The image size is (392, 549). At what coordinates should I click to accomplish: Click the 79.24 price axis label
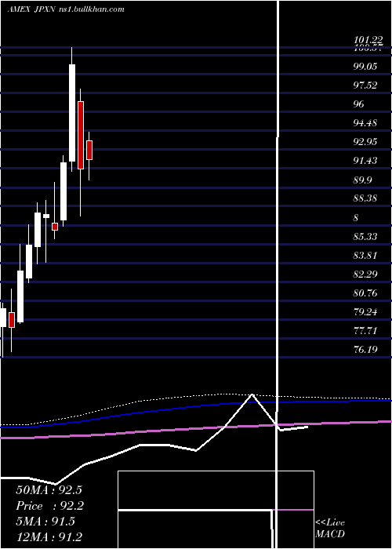click(x=365, y=312)
